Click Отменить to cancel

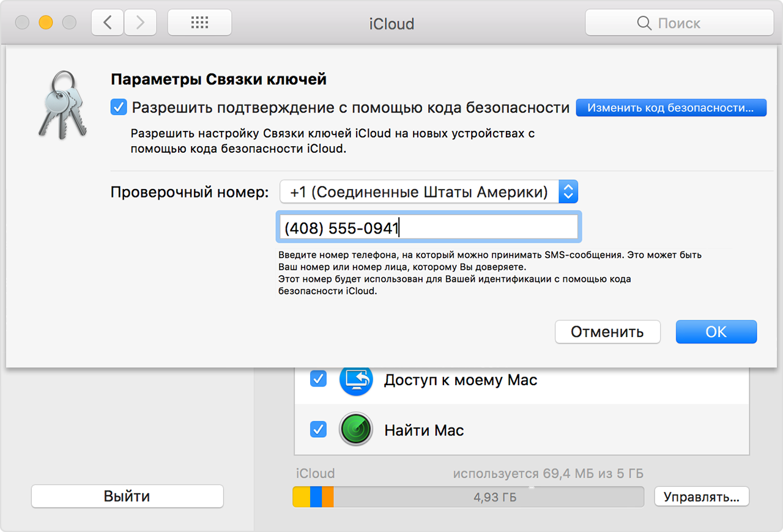pos(607,331)
